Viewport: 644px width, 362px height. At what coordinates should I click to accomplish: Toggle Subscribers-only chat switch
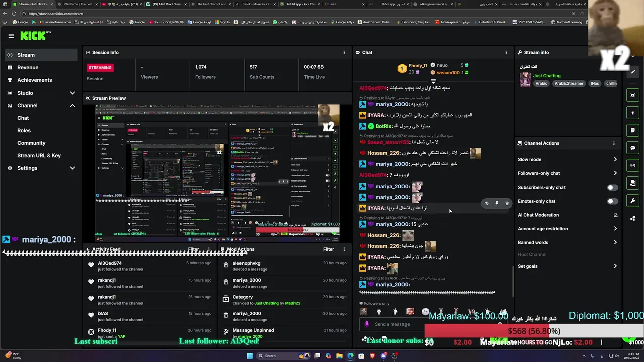(x=612, y=188)
